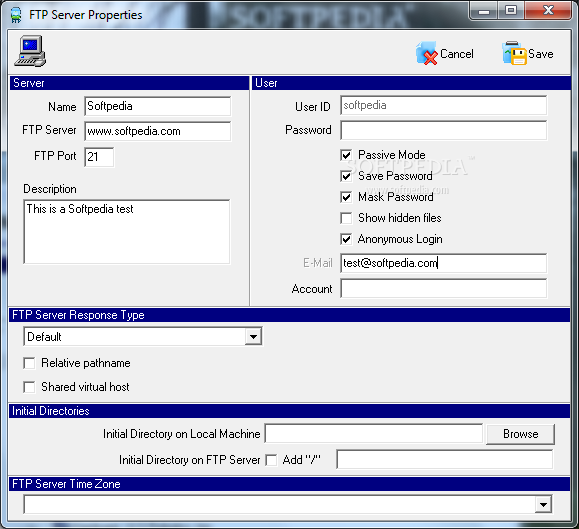Screen dimensions: 579x529
Task: Click the Name field containing Softpedia
Action: click(x=158, y=106)
